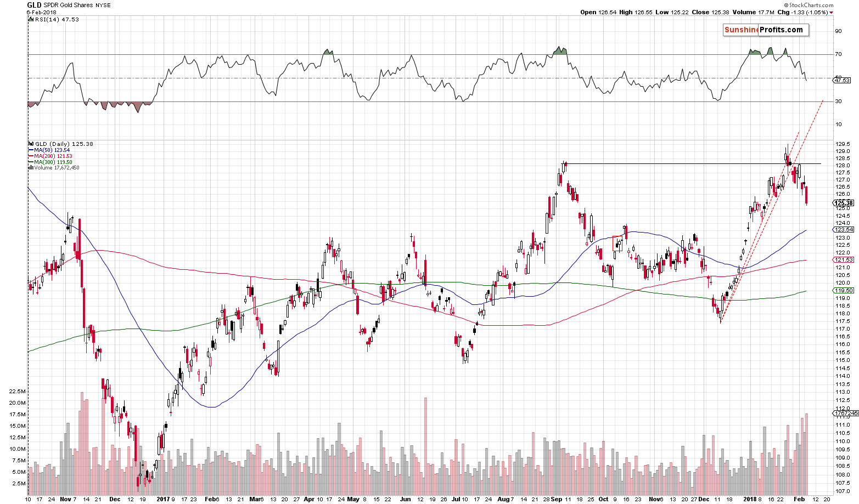Viewport: 859px width, 504px height.
Task: Click the Oct label on time axis
Action: click(x=604, y=500)
